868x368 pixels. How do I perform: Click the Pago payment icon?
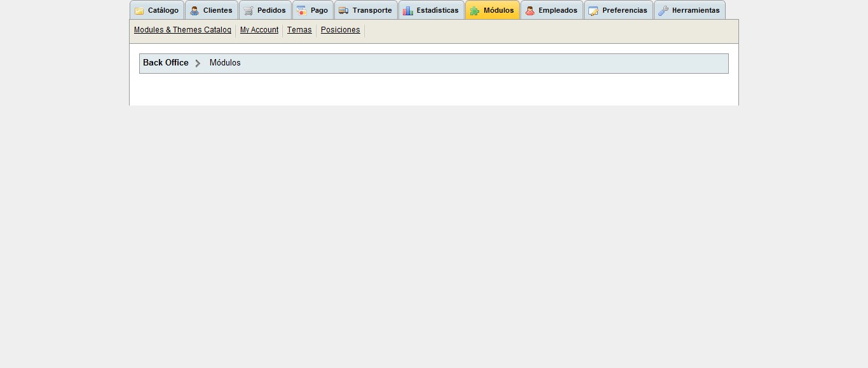(x=302, y=11)
